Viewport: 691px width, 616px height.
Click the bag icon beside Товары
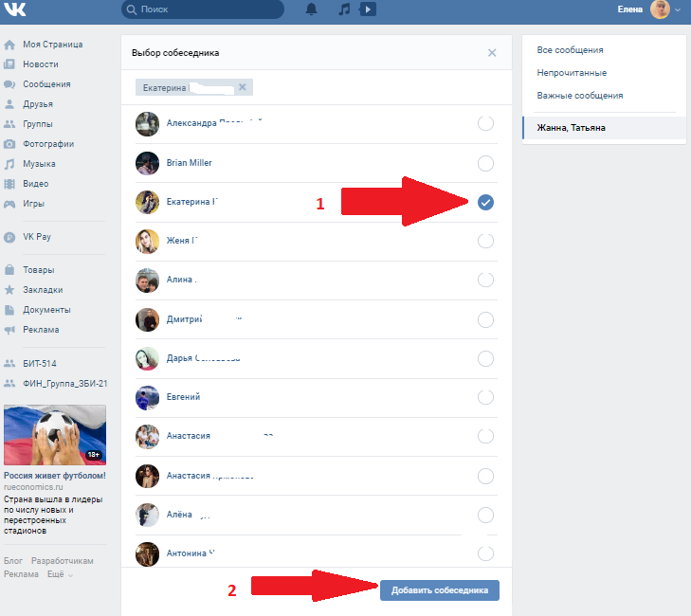(9, 270)
